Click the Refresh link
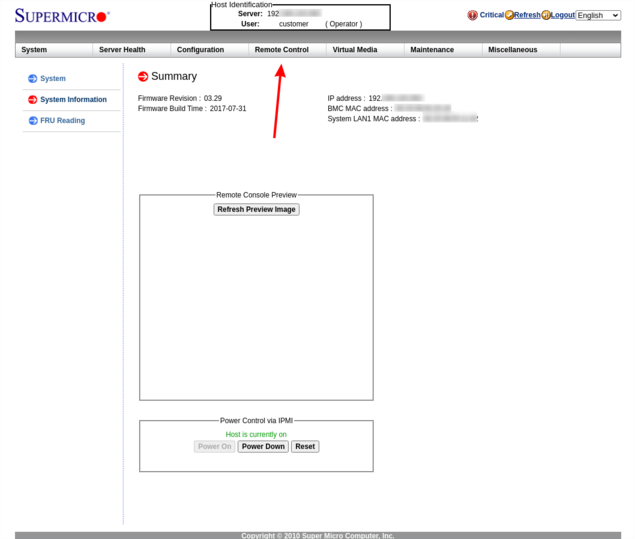The width and height of the screenshot is (635, 539). pos(527,15)
